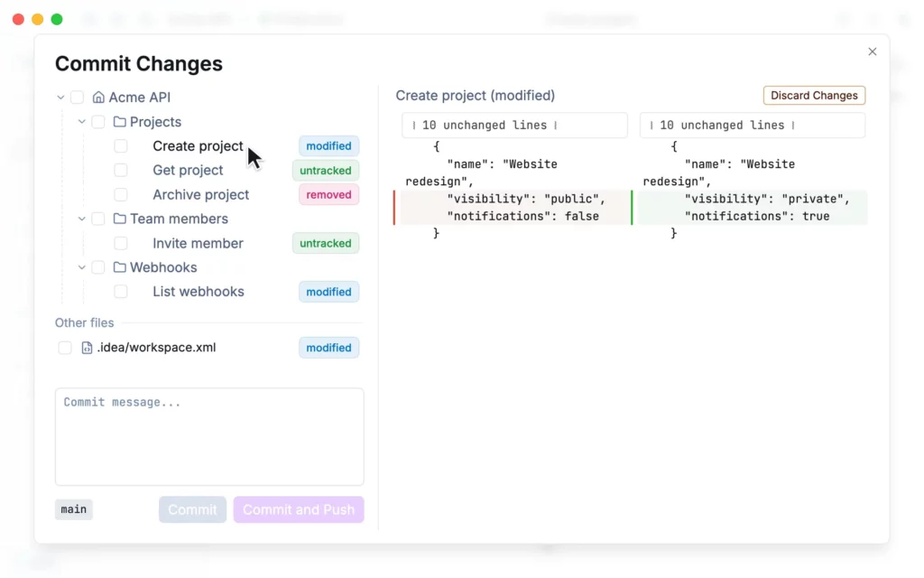The width and height of the screenshot is (924, 578).
Task: Tick the Archive project checkbox
Action: [121, 195]
